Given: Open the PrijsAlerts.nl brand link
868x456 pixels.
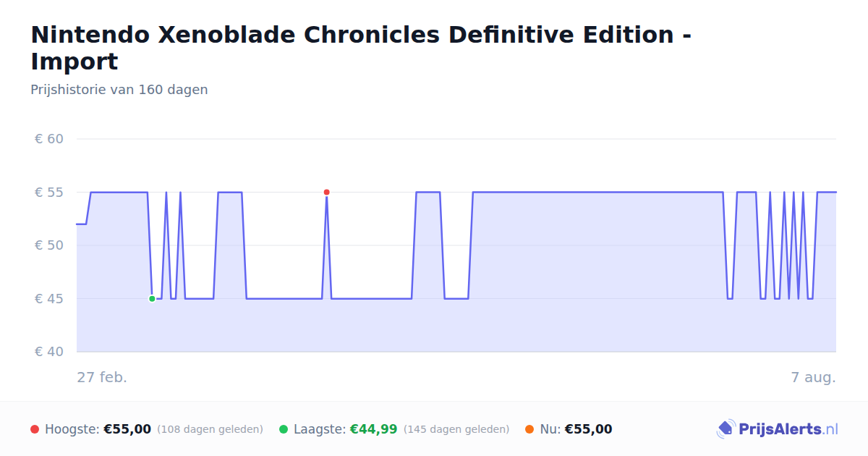Looking at the screenshot, I should tap(778, 429).
